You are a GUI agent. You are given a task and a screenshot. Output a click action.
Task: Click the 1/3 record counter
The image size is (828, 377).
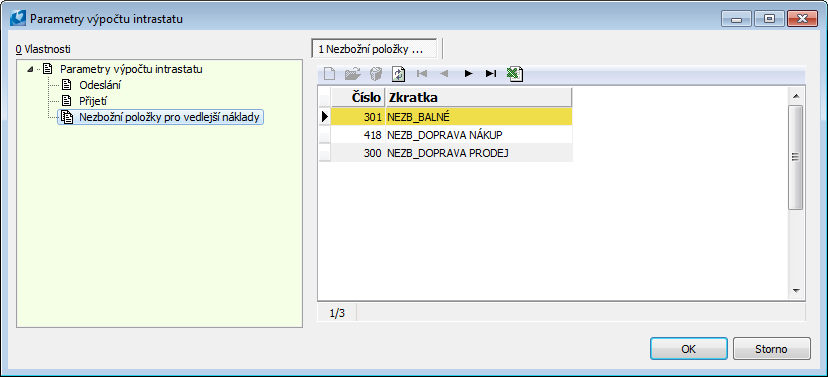tap(337, 313)
